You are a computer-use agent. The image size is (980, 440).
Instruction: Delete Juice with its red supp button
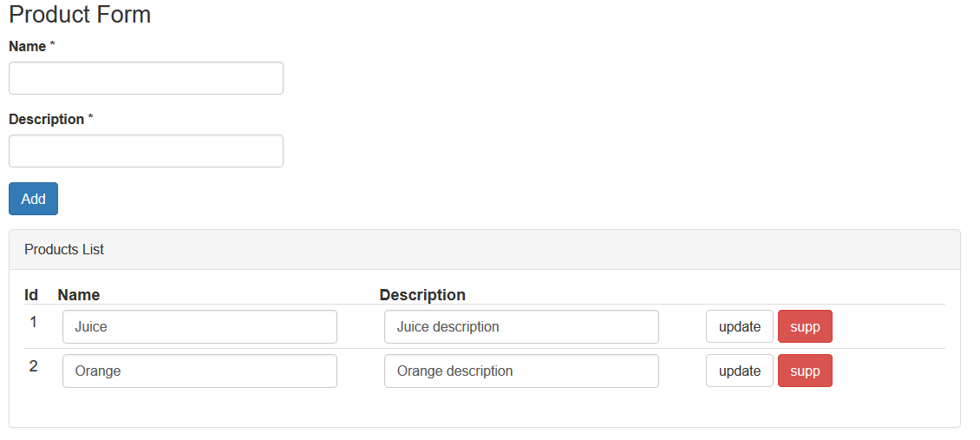coord(805,326)
